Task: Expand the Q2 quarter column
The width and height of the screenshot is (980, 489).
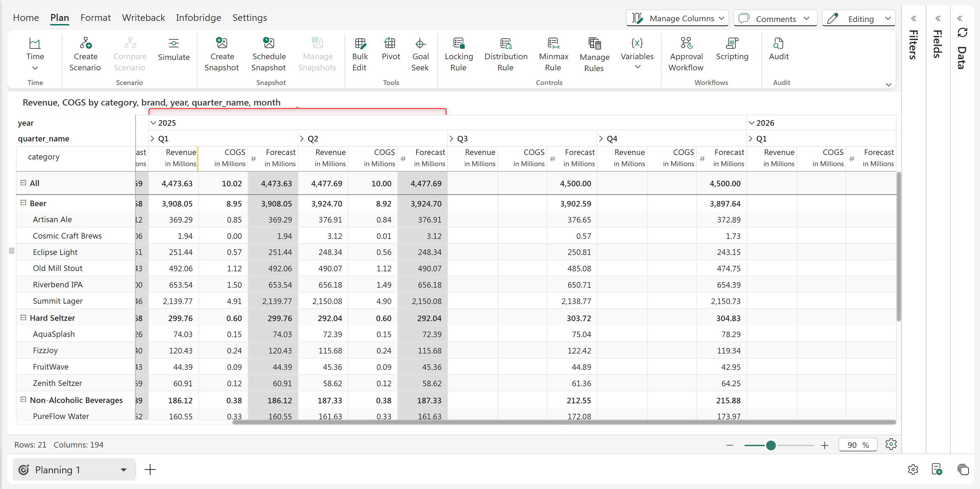Action: [x=302, y=139]
